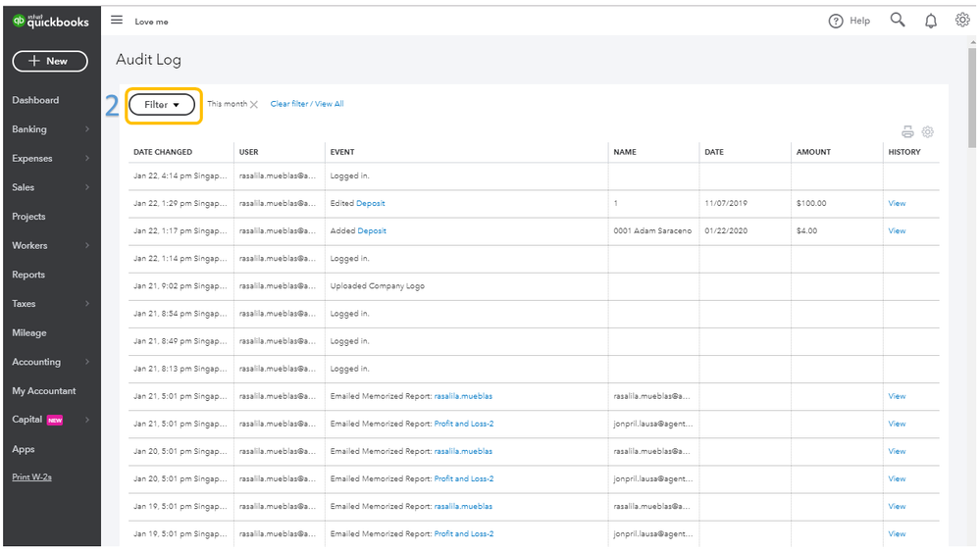The height and width of the screenshot is (551, 980).
Task: Click the hamburger menu icon
Action: click(117, 21)
